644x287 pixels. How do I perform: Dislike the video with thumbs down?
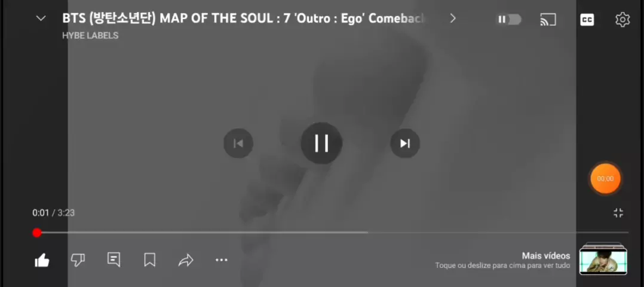click(x=78, y=260)
